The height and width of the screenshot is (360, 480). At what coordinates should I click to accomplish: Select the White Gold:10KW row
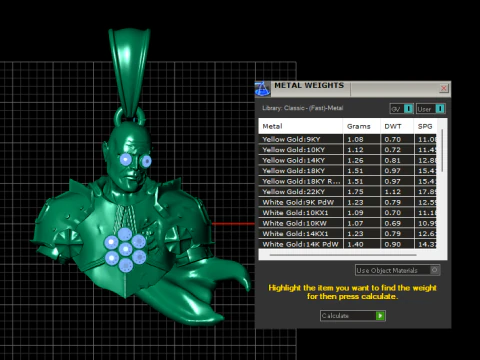[347, 223]
